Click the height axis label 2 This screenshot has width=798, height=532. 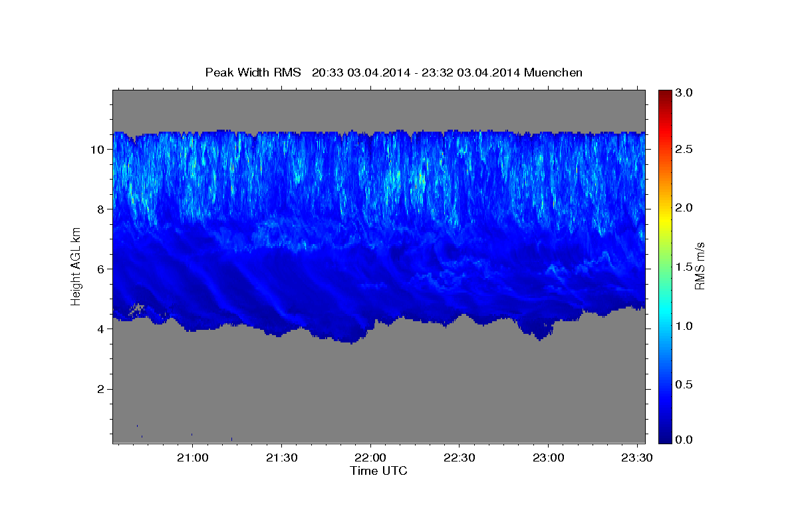click(102, 388)
